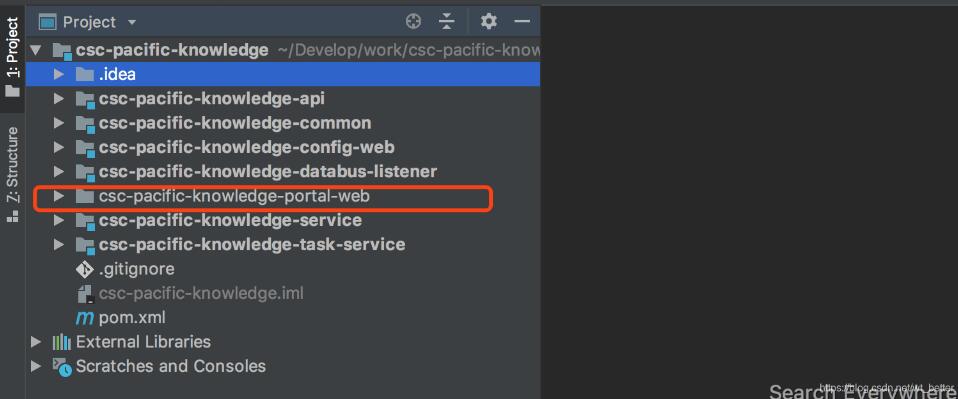The image size is (958, 399).
Task: Open the Project panel settings gear
Action: coord(488,22)
